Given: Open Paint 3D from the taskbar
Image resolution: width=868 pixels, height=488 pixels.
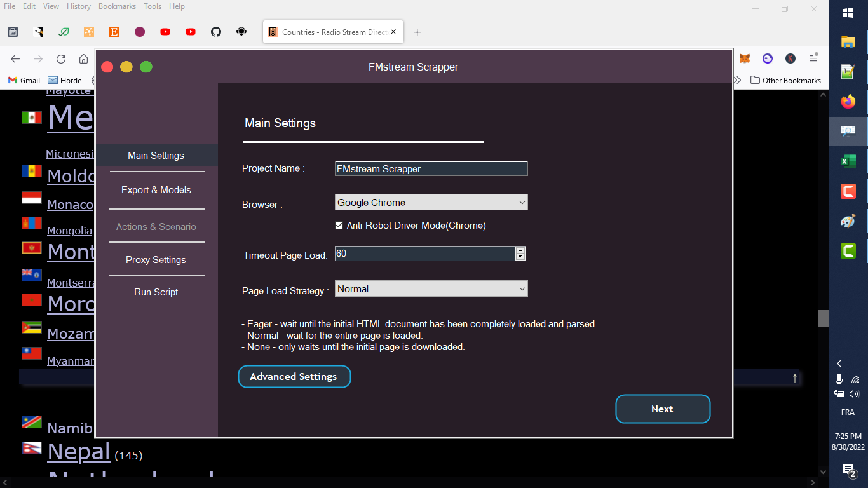Looking at the screenshot, I should (x=848, y=221).
